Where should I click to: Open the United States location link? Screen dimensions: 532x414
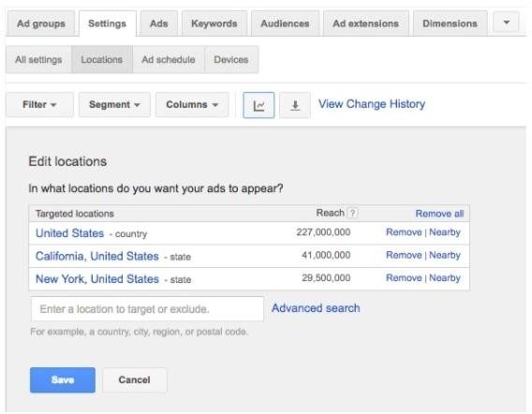tap(69, 233)
